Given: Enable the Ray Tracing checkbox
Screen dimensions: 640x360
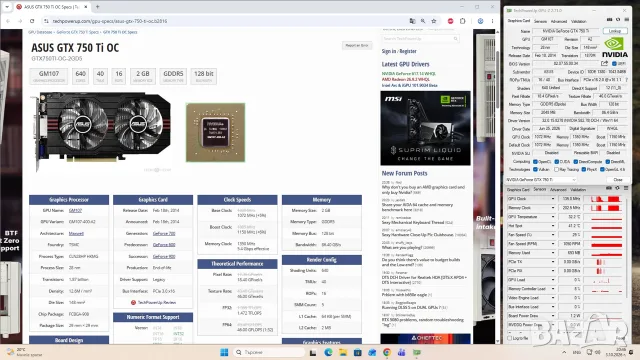Looking at the screenshot, I should click(556, 169).
